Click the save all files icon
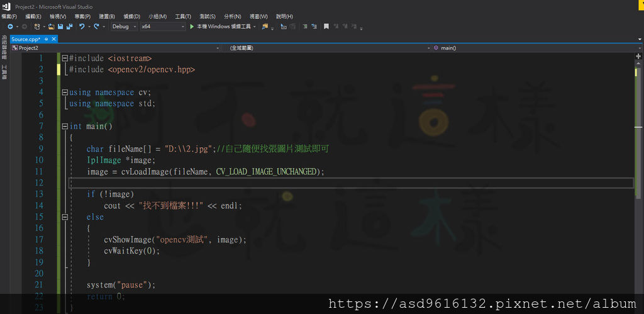 pos(69,26)
